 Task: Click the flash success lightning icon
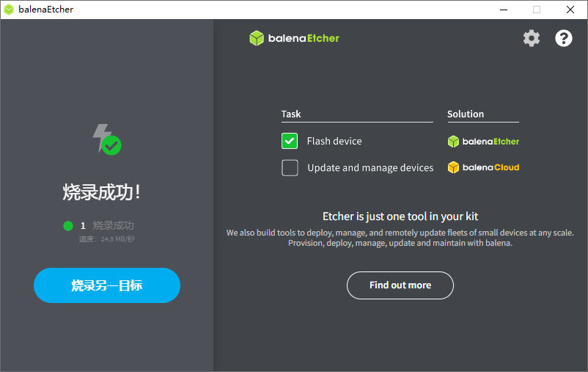107,139
